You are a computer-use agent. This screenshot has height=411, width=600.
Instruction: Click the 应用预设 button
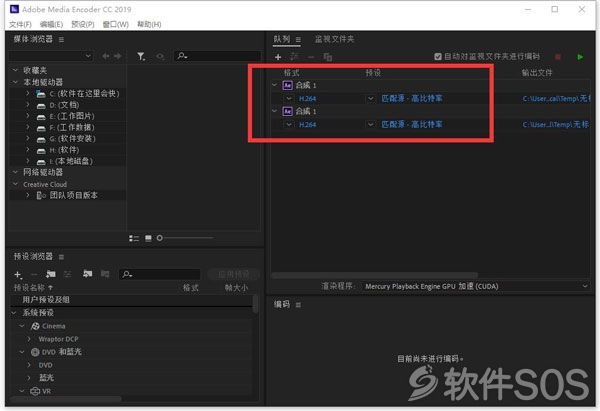click(233, 274)
